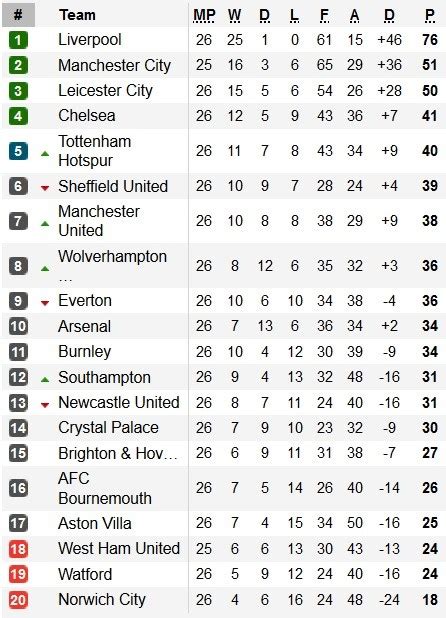Click the red rank 20 badge

tap(18, 599)
